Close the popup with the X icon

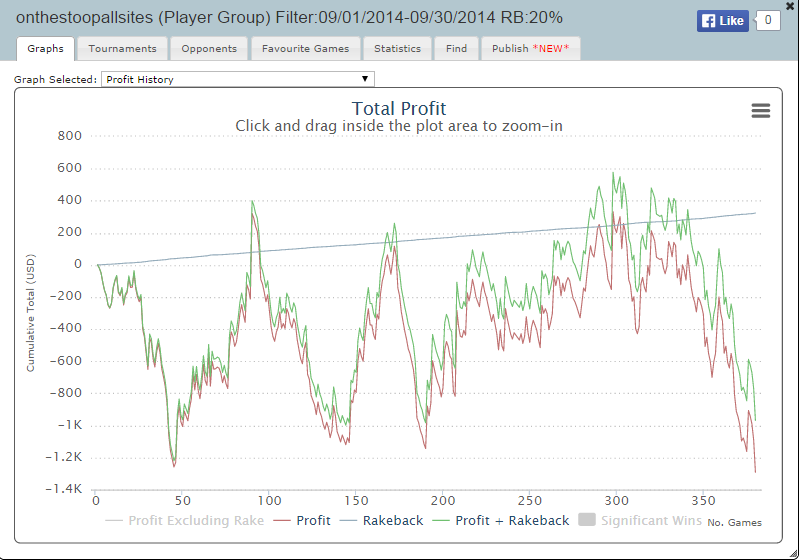(x=790, y=6)
